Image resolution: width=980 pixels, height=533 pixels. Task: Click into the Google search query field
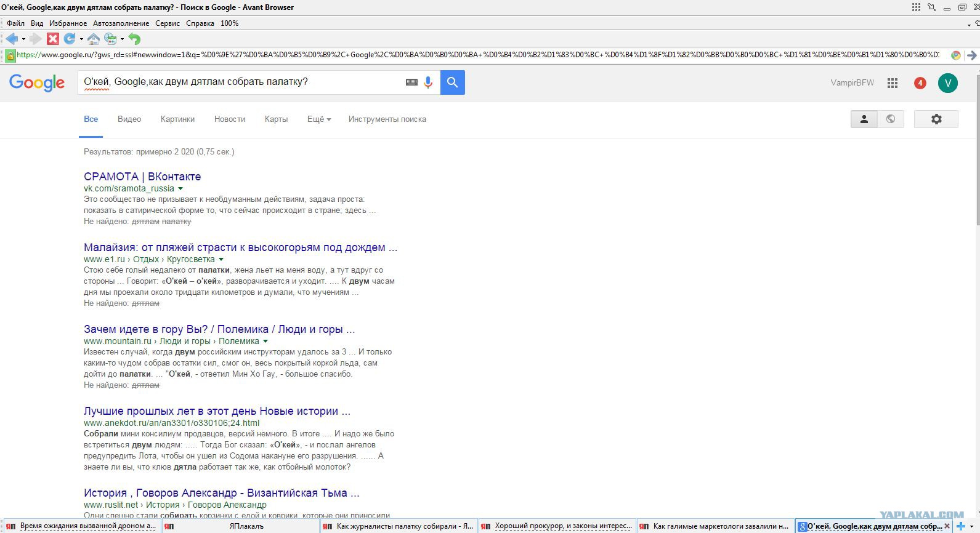click(x=240, y=82)
